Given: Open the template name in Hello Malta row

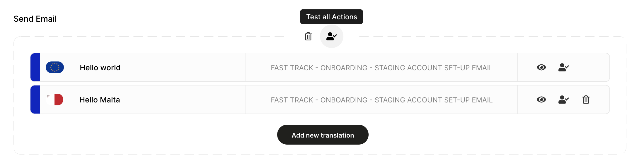Looking at the screenshot, I should (381, 100).
